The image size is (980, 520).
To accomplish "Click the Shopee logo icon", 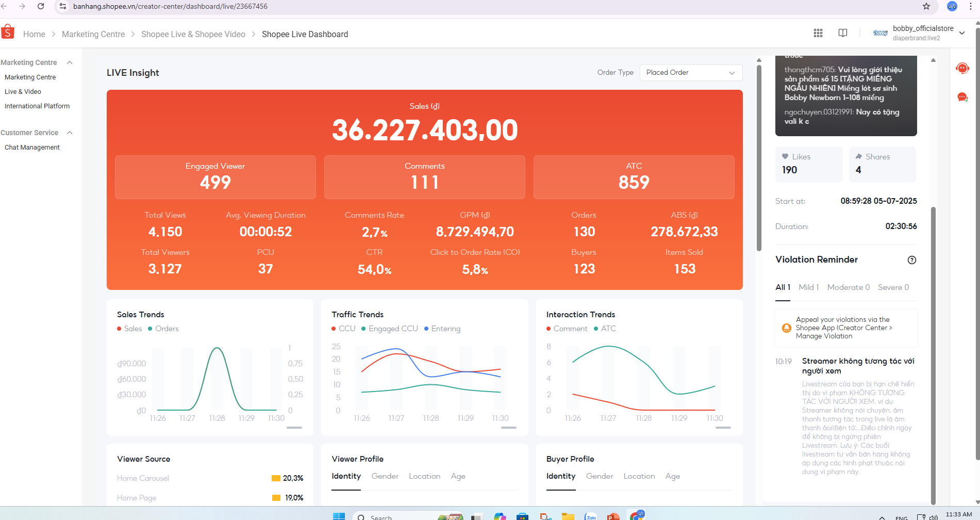I will tap(8, 32).
